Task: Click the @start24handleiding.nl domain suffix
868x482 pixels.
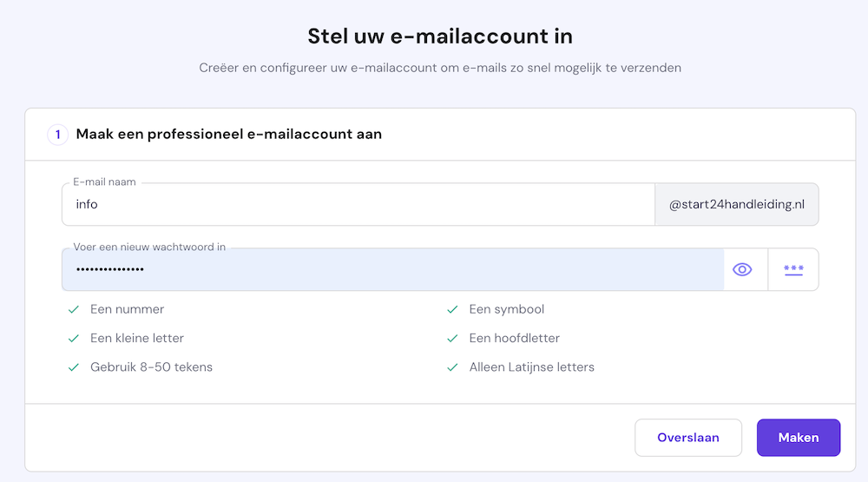Action: click(737, 205)
